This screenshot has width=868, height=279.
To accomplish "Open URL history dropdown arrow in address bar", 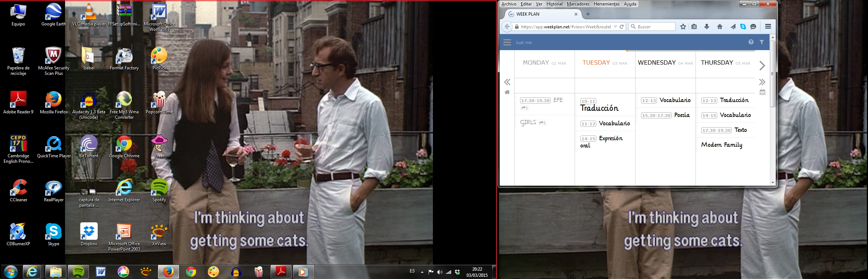I will 615,27.
